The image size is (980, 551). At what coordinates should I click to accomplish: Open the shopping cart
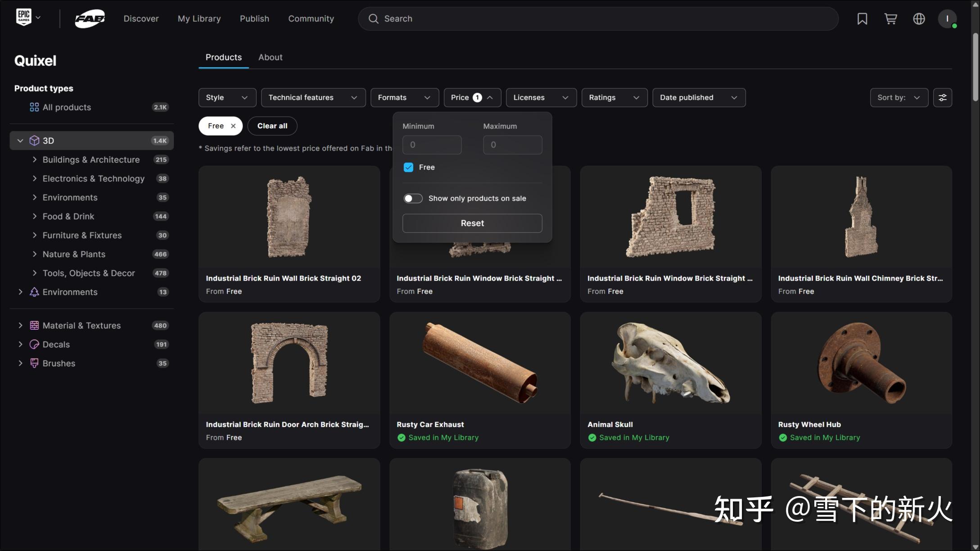click(x=890, y=19)
